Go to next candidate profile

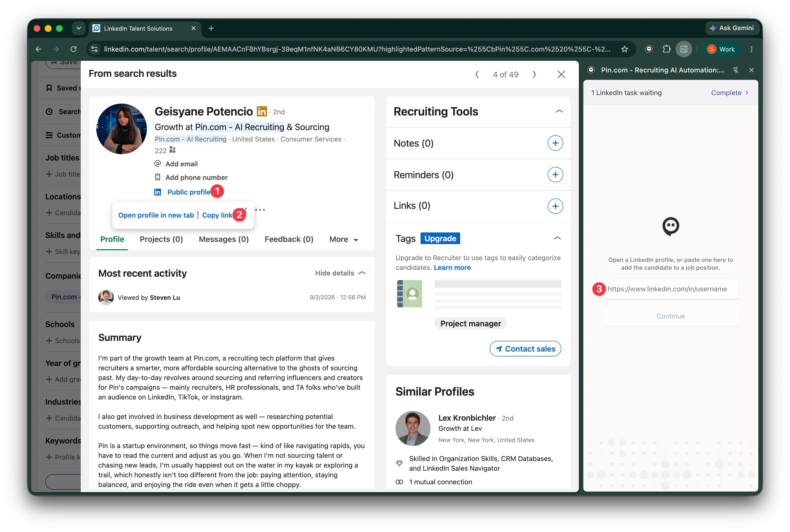click(x=534, y=74)
